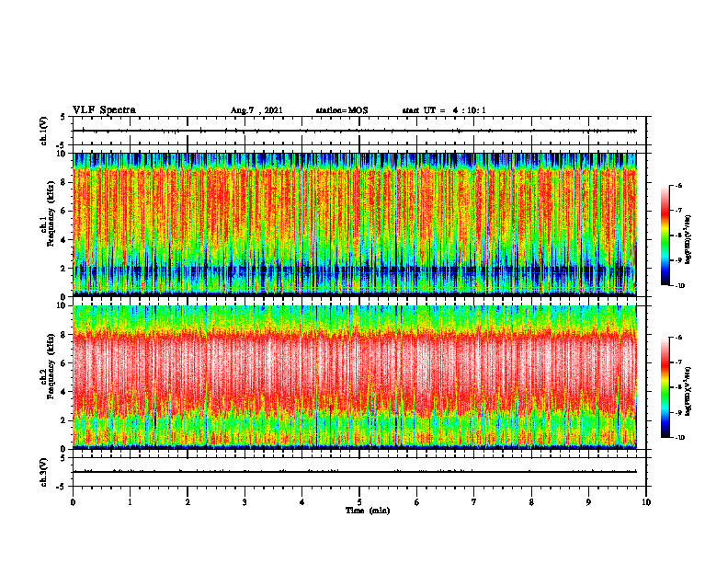
Task: Select the "Aug.7 , 2021" date text
Action: click(x=256, y=110)
